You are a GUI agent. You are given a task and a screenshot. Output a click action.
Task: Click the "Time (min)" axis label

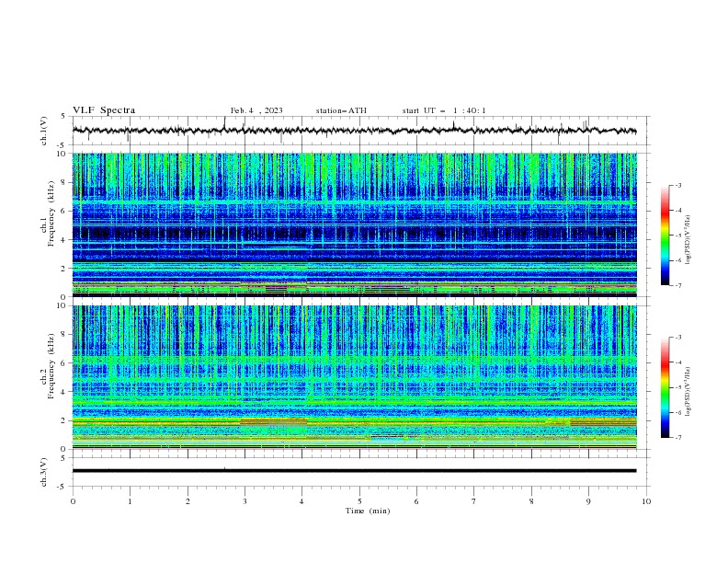[x=368, y=511]
